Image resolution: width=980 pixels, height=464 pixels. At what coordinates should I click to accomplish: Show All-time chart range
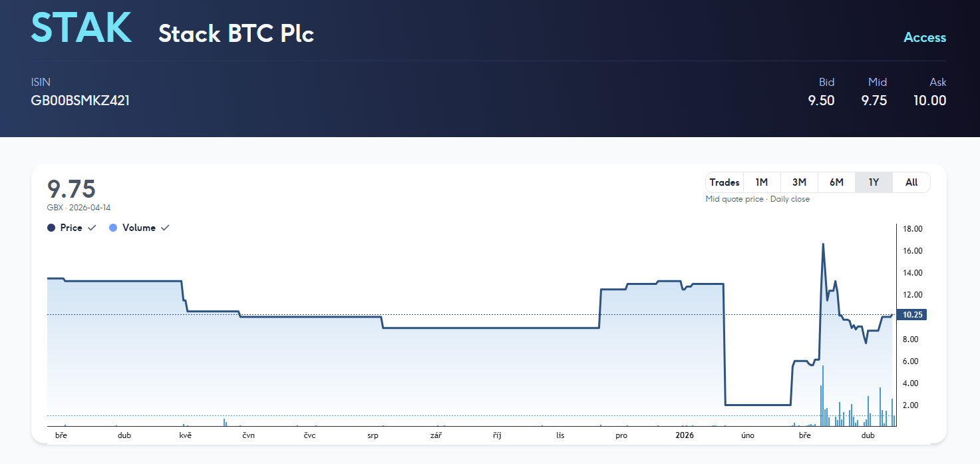(x=911, y=182)
